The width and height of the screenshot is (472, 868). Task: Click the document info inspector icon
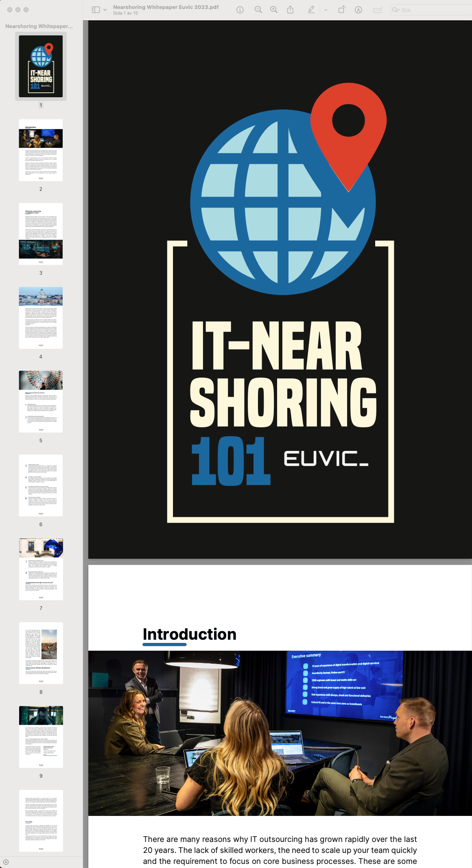pos(240,10)
